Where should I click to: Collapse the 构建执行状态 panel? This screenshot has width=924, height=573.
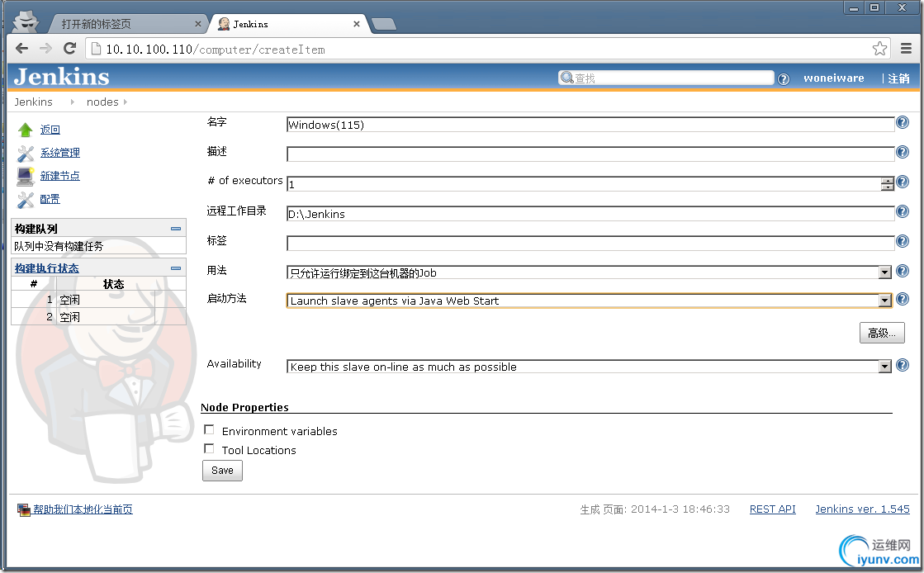(x=176, y=268)
